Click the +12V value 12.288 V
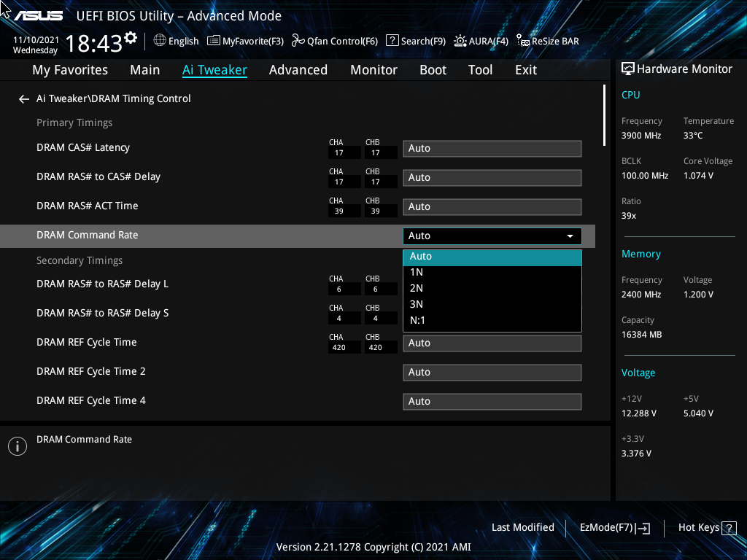 [638, 413]
